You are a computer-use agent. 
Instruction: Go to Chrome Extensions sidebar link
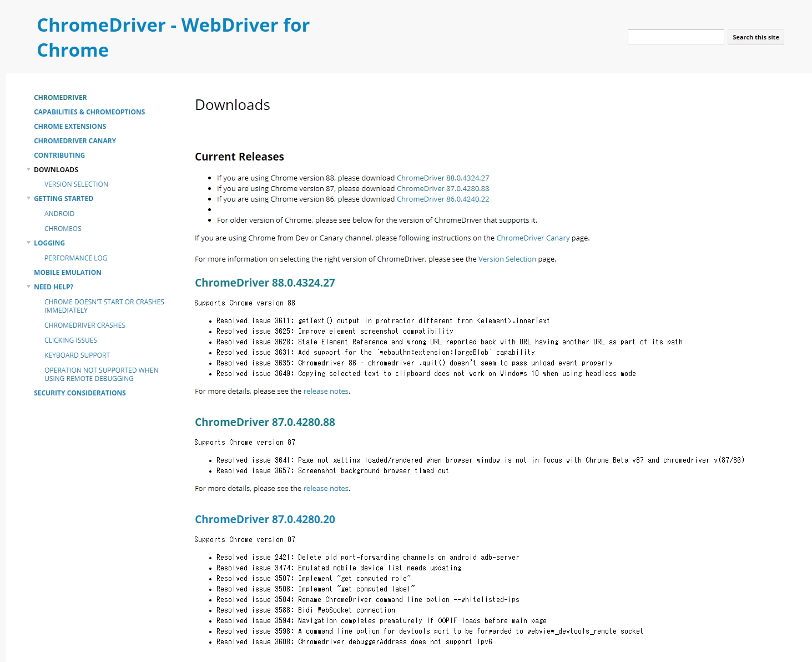point(70,126)
